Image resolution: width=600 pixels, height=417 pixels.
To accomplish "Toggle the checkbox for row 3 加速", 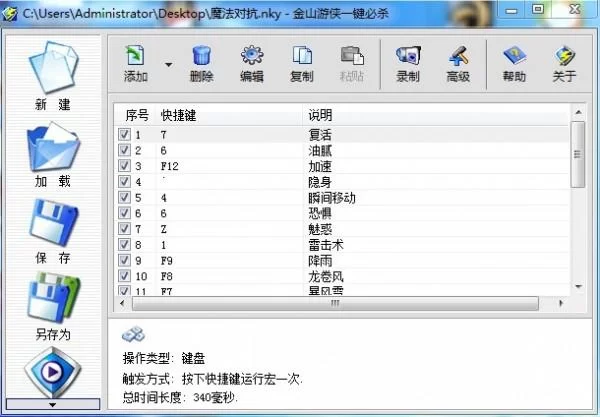I will click(x=124, y=166).
